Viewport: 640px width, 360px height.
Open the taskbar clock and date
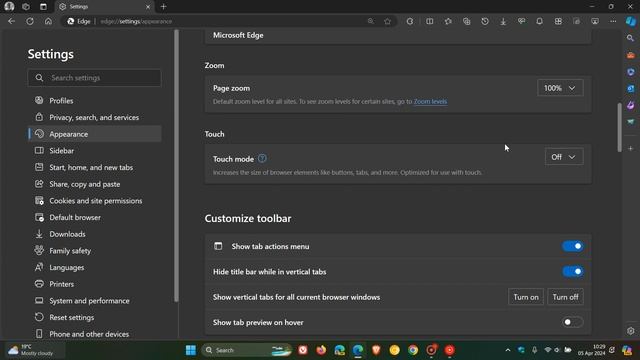(591, 350)
